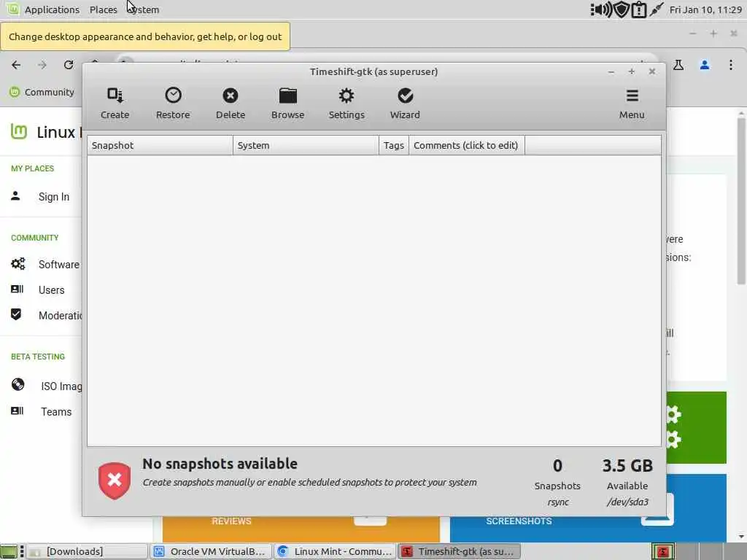Click the Create snapshot toolbar icon
The image size is (747, 560).
pos(115,96)
